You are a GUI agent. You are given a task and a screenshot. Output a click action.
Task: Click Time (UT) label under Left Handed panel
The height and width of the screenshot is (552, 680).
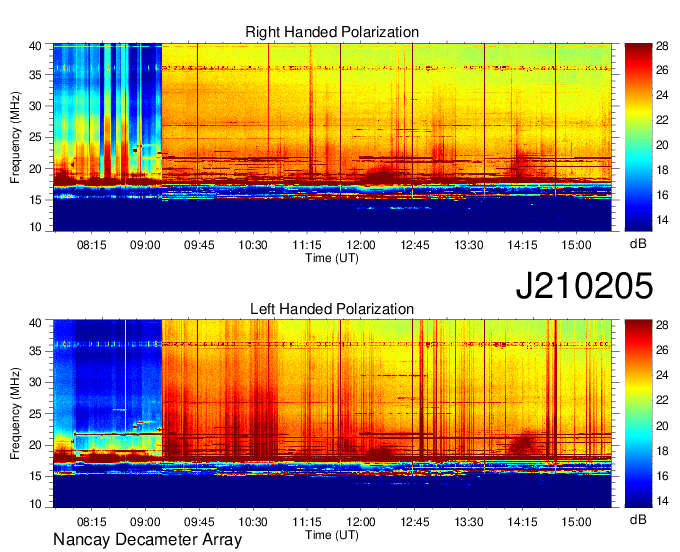[332, 535]
